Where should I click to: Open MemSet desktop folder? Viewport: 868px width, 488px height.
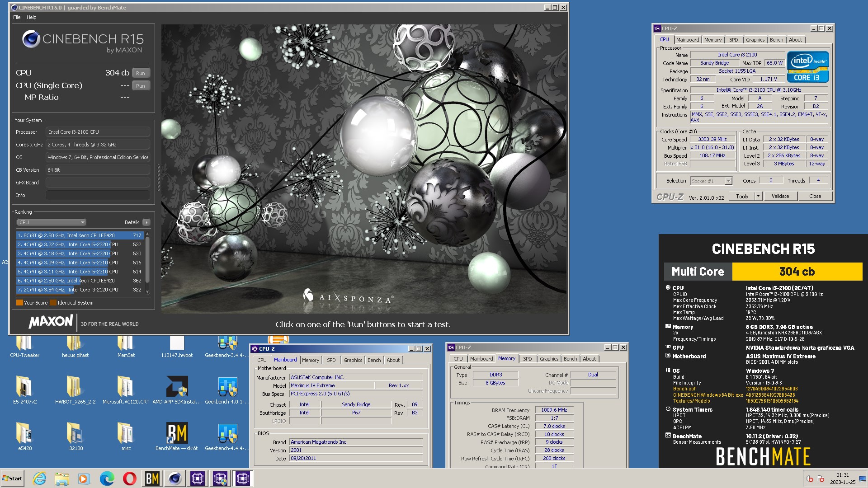pyautogui.click(x=126, y=346)
